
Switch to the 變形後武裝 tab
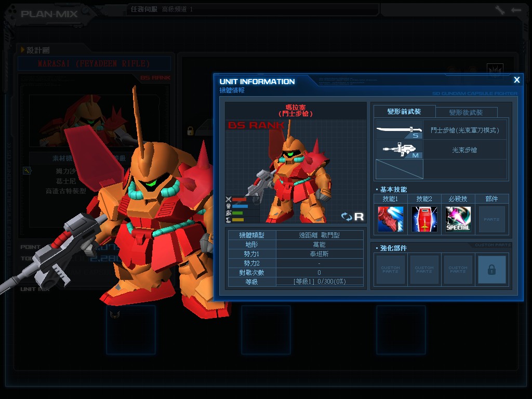[x=466, y=112]
